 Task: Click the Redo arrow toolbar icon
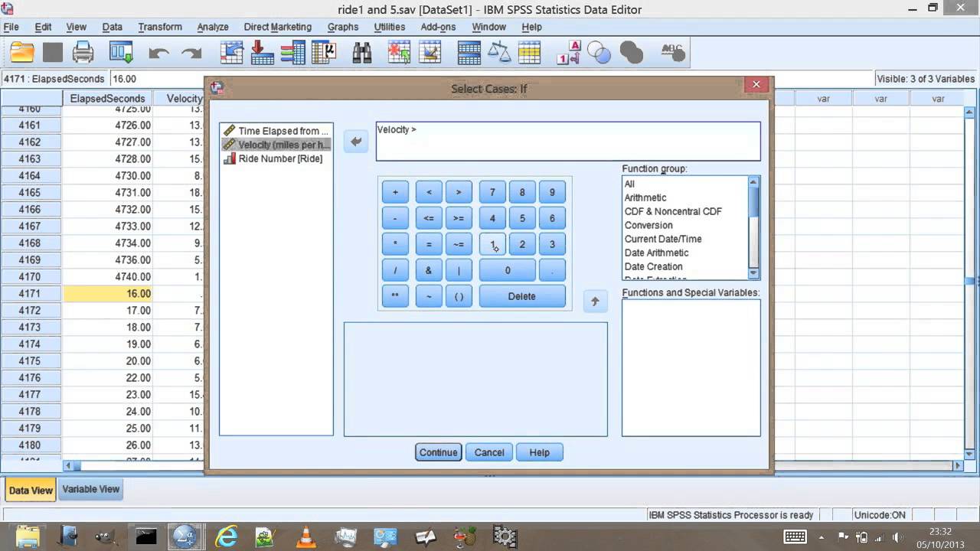pyautogui.click(x=191, y=53)
